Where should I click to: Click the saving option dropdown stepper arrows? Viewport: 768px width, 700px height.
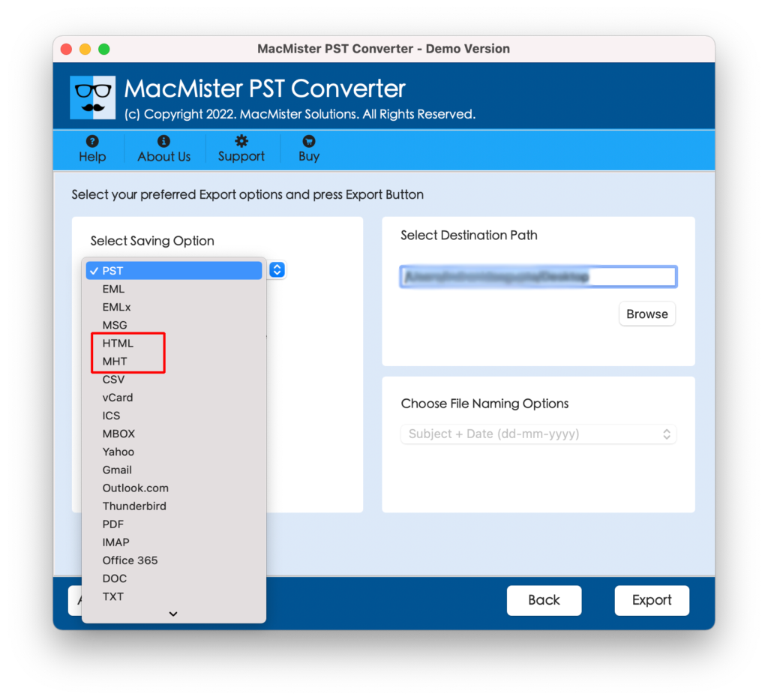[277, 270]
